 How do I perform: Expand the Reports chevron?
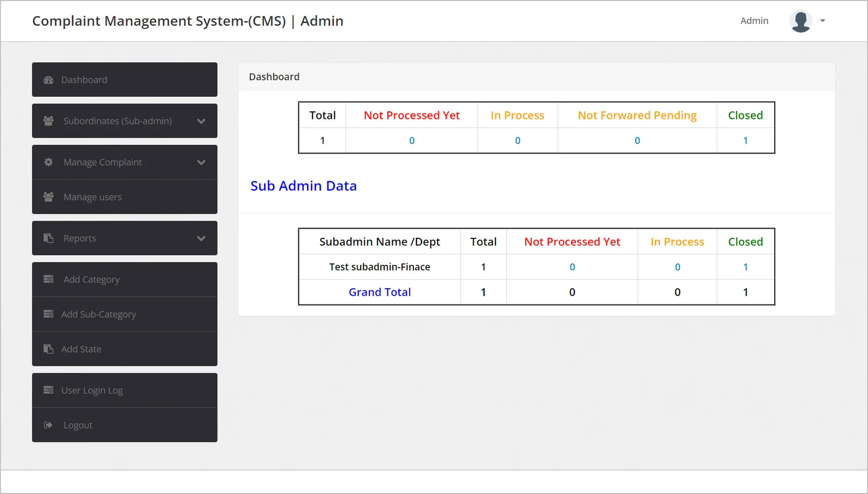pos(201,238)
